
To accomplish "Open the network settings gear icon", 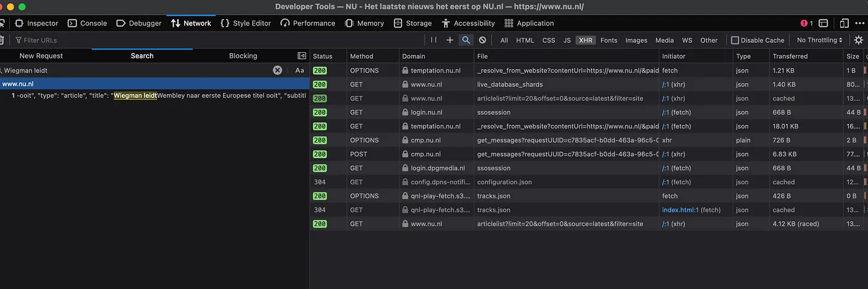I will pyautogui.click(x=858, y=40).
